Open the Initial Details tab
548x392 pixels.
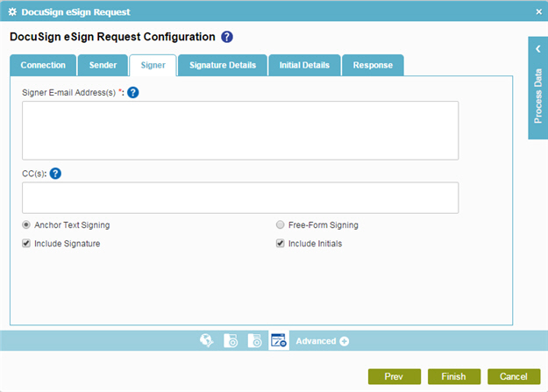[x=304, y=65]
